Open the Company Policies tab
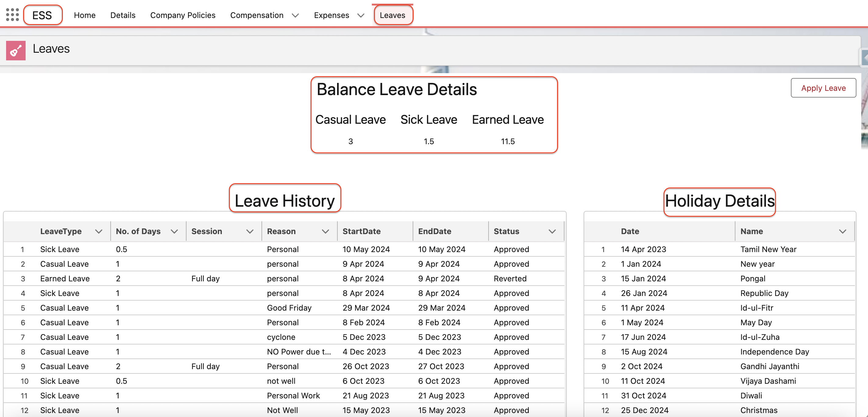This screenshot has height=417, width=868. [x=183, y=15]
